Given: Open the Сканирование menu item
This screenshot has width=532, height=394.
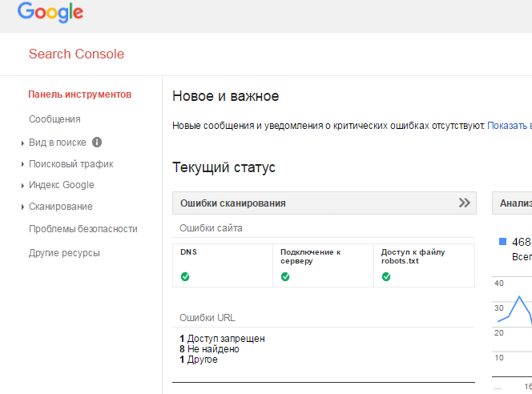Looking at the screenshot, I should 61,207.
